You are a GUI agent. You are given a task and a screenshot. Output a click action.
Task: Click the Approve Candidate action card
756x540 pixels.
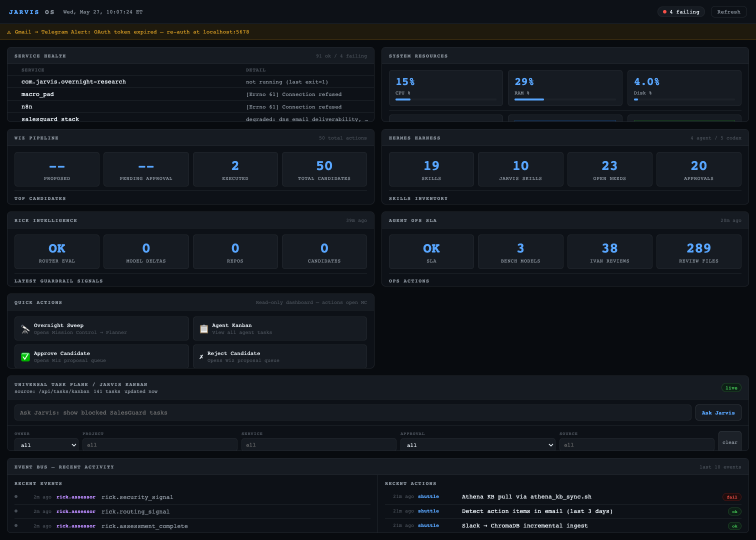[x=101, y=356]
